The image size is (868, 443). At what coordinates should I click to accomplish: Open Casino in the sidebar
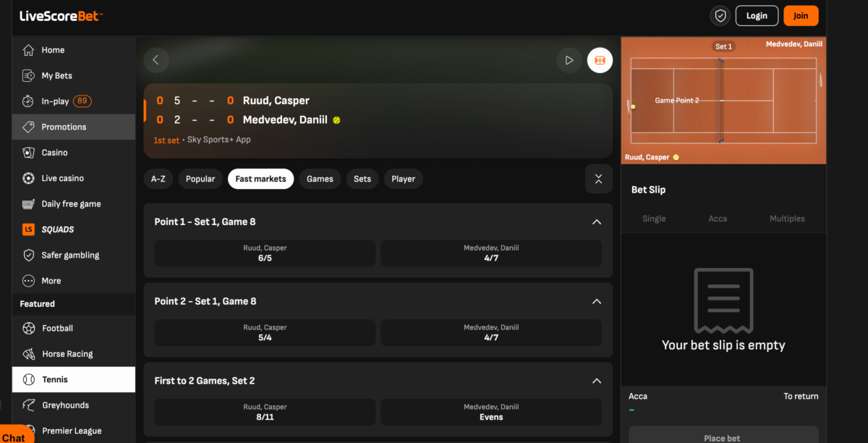coord(74,153)
